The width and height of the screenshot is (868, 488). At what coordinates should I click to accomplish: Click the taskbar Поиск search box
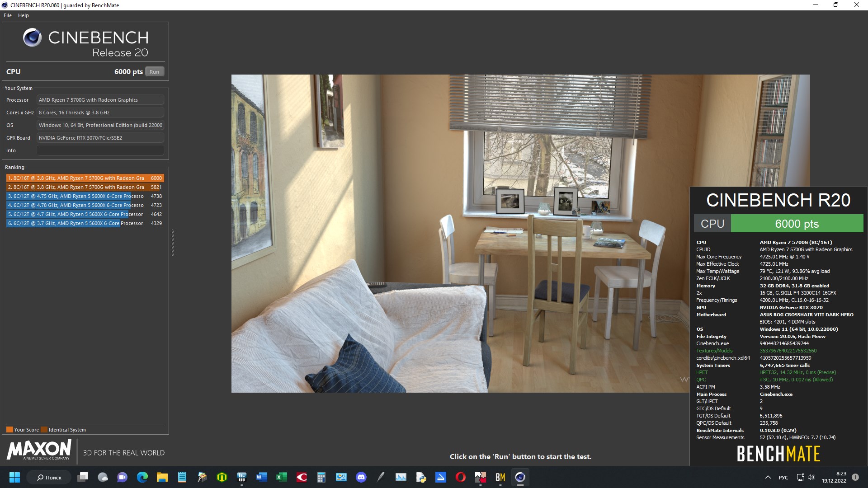click(49, 477)
